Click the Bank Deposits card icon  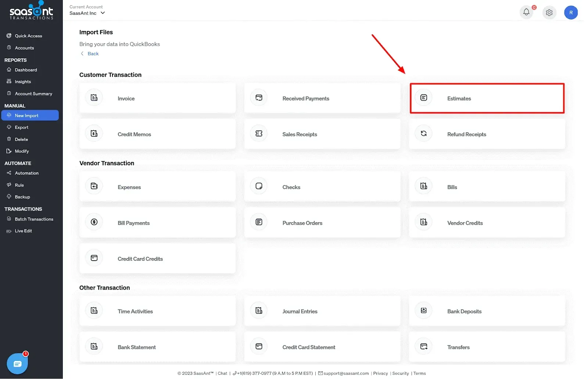[423, 311]
